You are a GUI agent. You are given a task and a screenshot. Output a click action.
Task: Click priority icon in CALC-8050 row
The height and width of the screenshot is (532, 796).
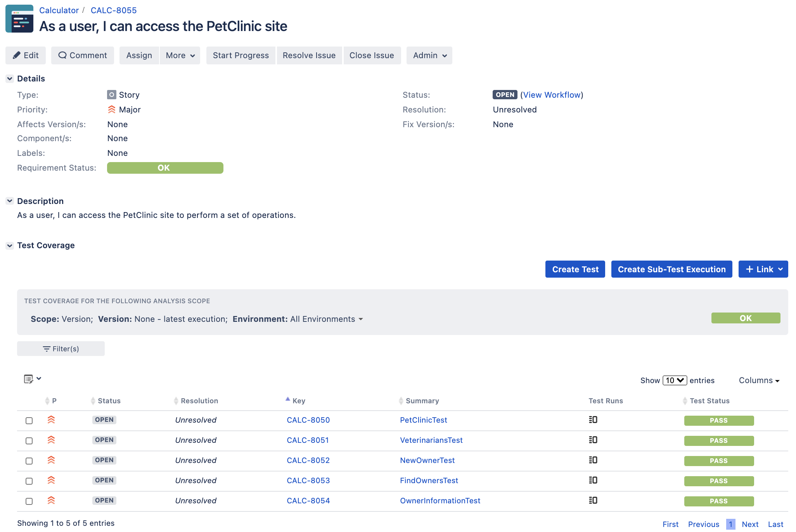[x=51, y=420]
